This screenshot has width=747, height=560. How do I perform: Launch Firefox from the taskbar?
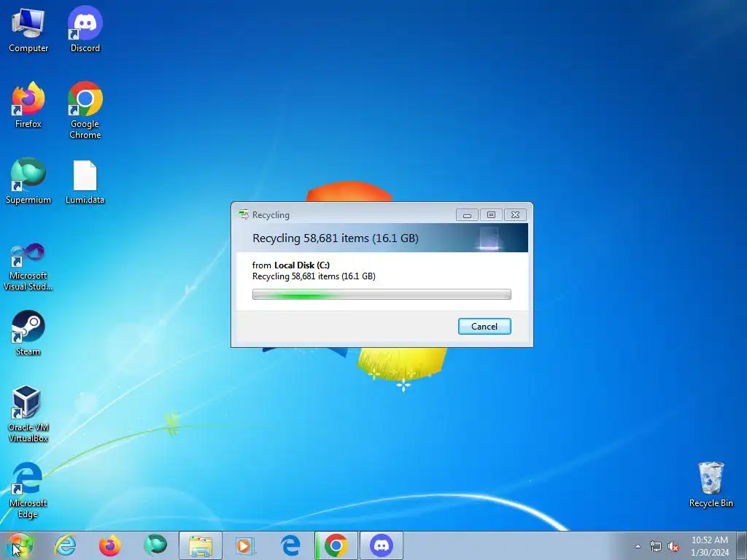109,545
